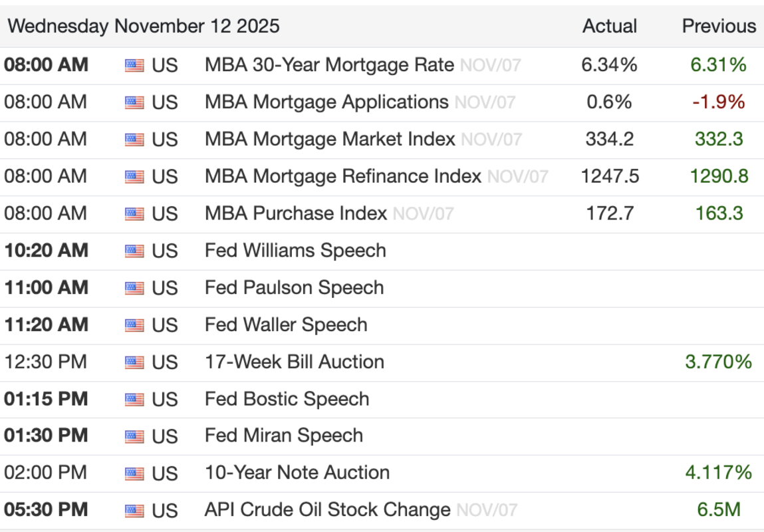Open the Fed Paulson Speech event
The height and width of the screenshot is (532, 764).
[294, 288]
